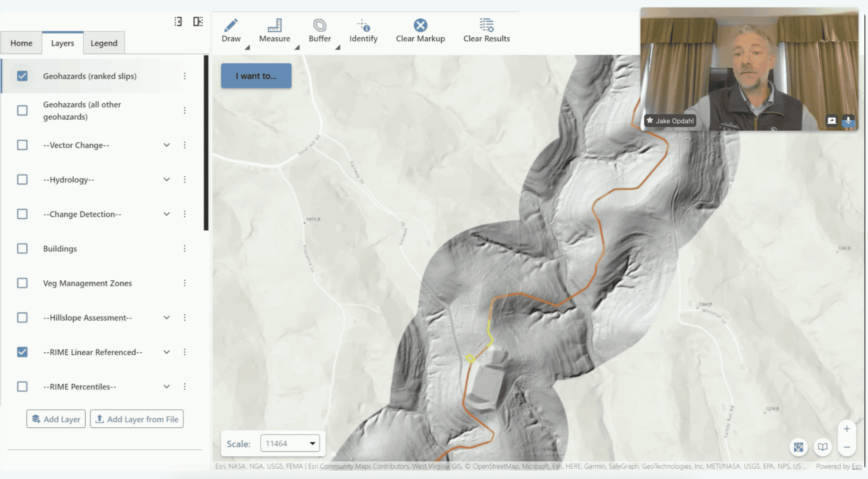This screenshot has height=479, width=868.
Task: Open options menu for --Change Detection--
Action: pos(184,214)
